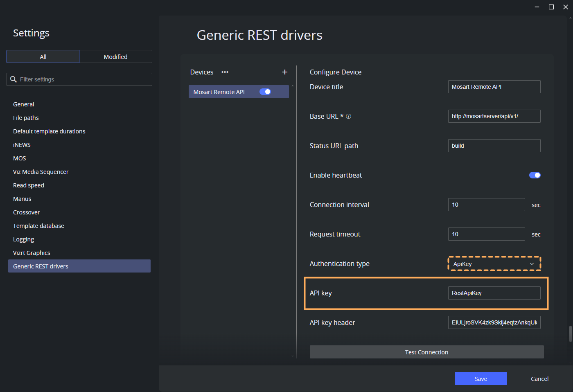
Task: Open Crossover settings section
Action: (x=26, y=212)
